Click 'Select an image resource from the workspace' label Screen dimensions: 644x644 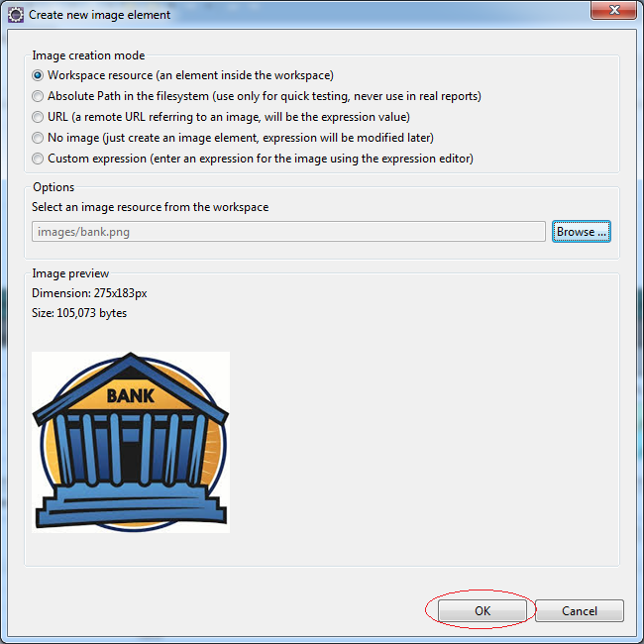pos(151,207)
